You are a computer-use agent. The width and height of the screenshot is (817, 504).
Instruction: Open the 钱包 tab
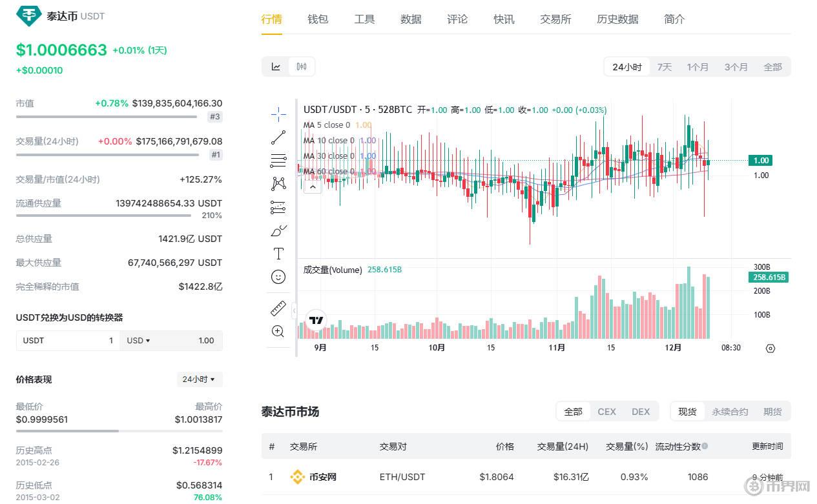318,19
